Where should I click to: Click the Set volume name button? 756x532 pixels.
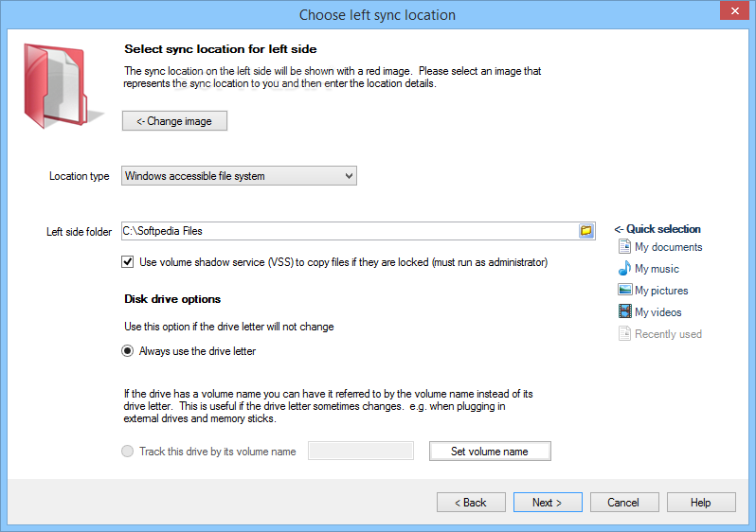click(x=490, y=452)
